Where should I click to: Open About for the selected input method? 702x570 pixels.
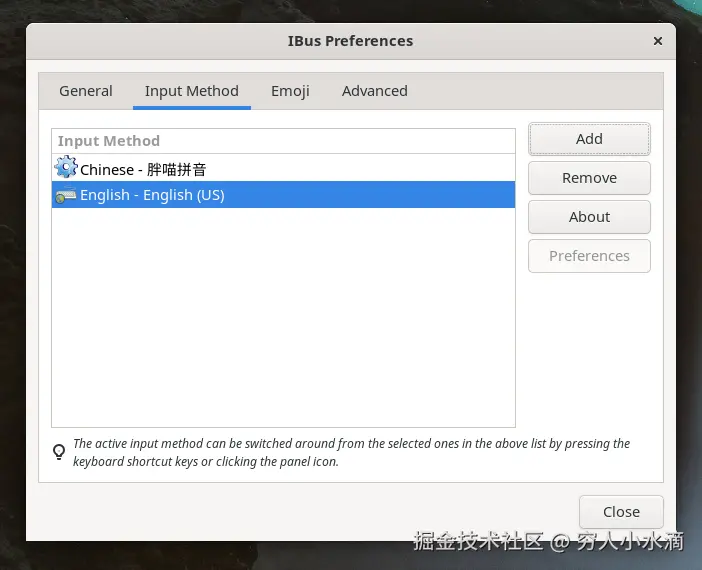pyautogui.click(x=589, y=217)
